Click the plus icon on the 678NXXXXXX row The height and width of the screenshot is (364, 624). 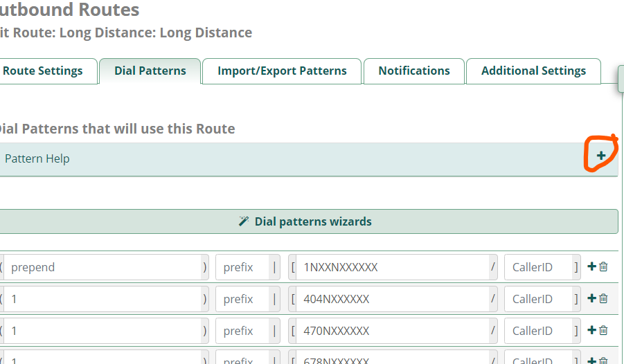(591, 361)
